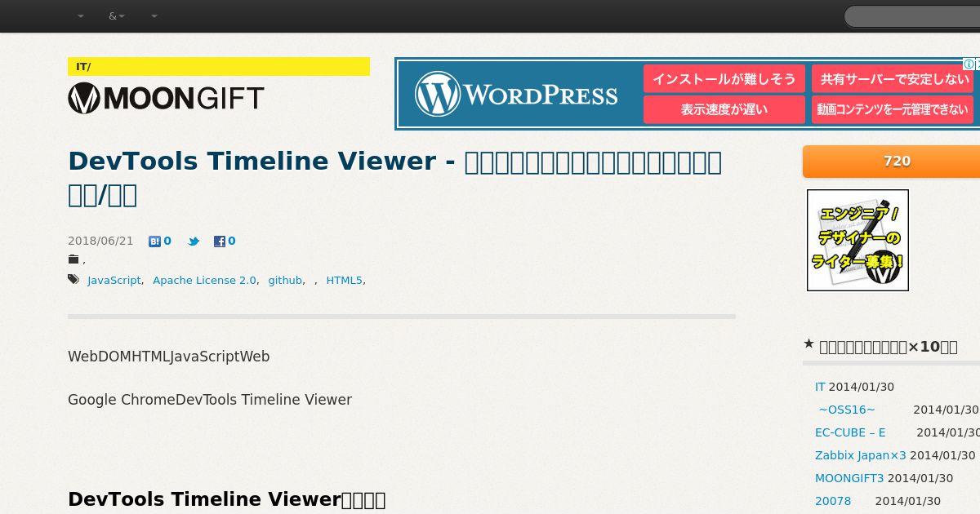Click the Hatena Bookmark B! icon

(x=154, y=241)
